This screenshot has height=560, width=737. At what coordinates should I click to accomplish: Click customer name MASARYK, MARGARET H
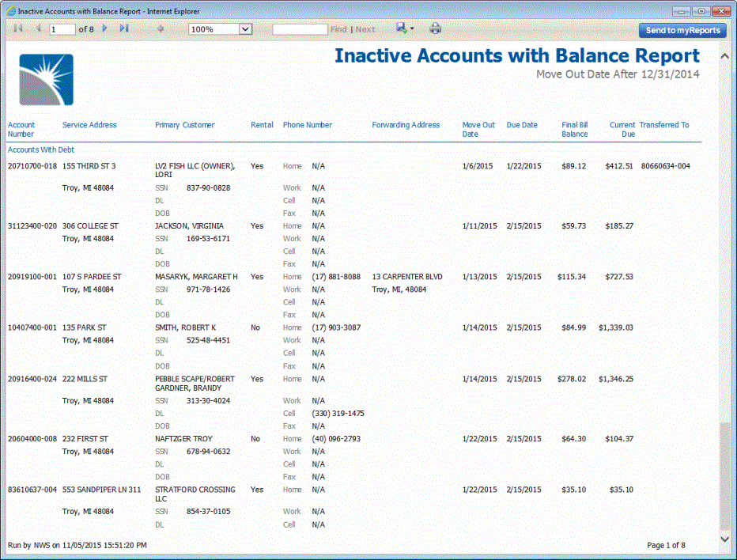196,277
